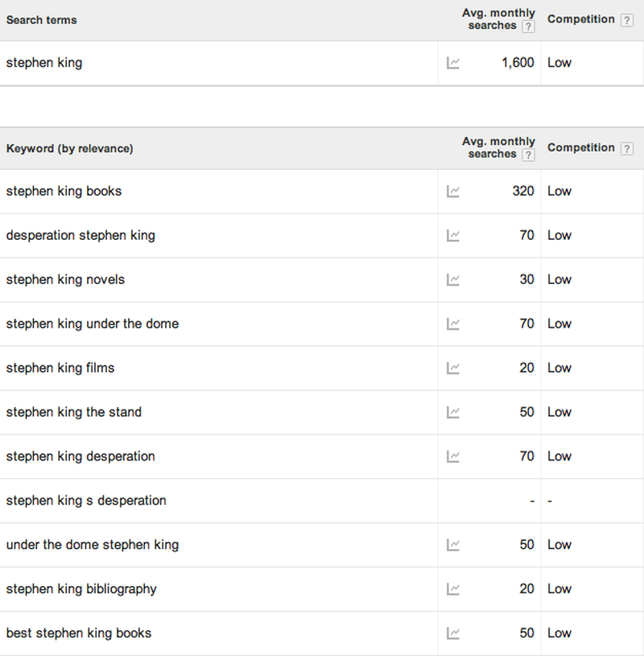Select keyword 'best stephen king books'
Viewport: 644px width, 656px height.
[79, 633]
